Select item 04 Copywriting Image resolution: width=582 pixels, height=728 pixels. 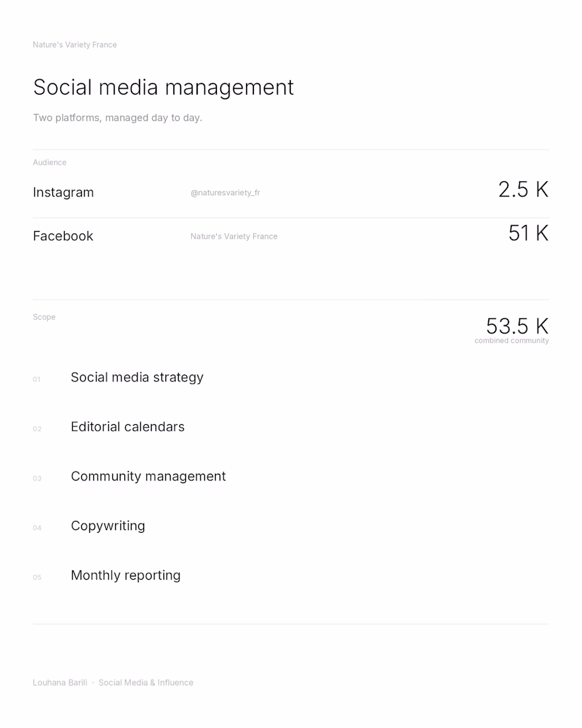(x=89, y=526)
